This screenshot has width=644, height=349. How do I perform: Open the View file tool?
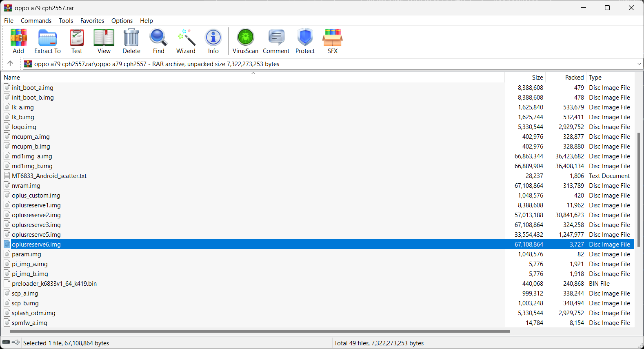(104, 41)
